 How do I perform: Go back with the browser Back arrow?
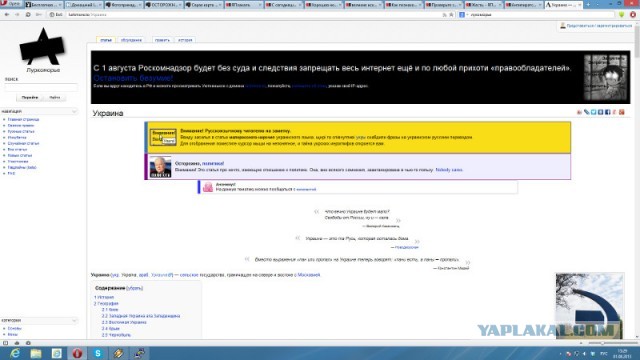click(7, 15)
